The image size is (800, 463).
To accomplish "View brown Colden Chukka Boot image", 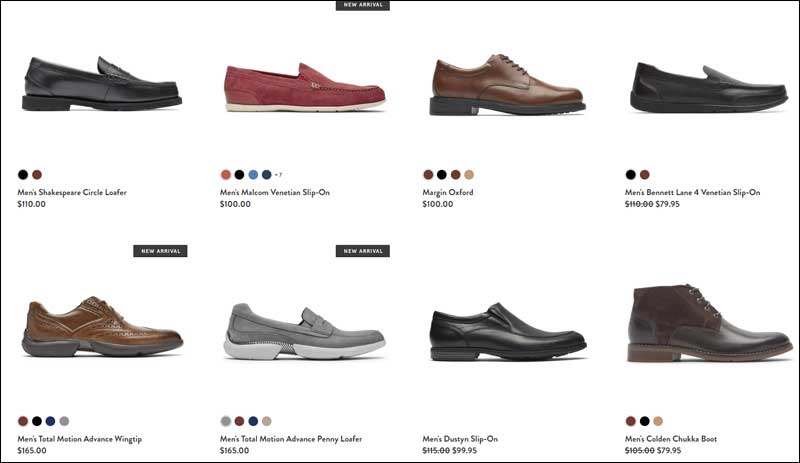I will 709,323.
